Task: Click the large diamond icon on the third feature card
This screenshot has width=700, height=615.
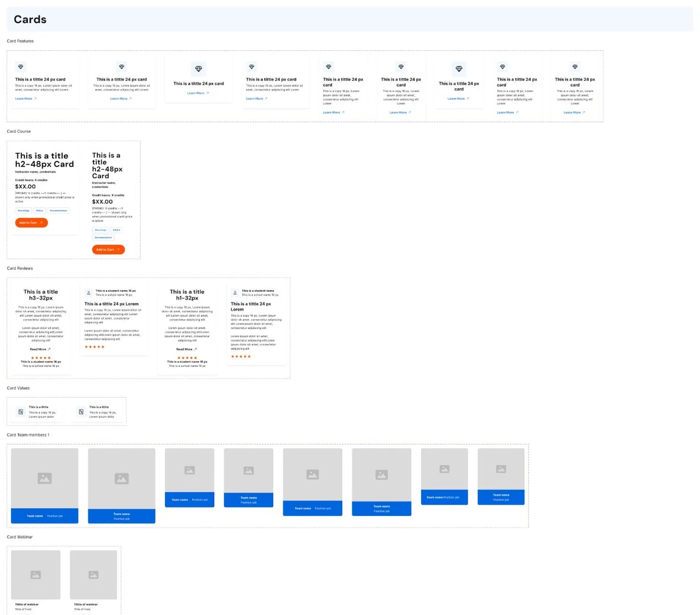Action: 199,69
